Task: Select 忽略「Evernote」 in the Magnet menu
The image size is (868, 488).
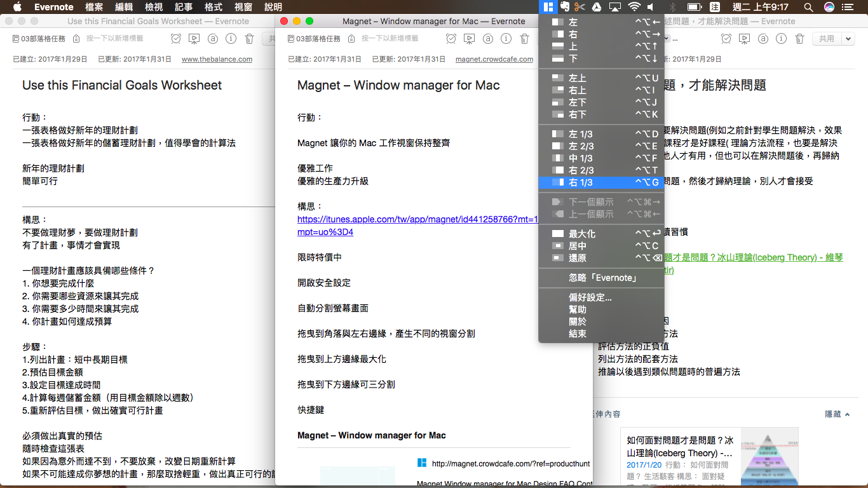Action: (x=601, y=278)
